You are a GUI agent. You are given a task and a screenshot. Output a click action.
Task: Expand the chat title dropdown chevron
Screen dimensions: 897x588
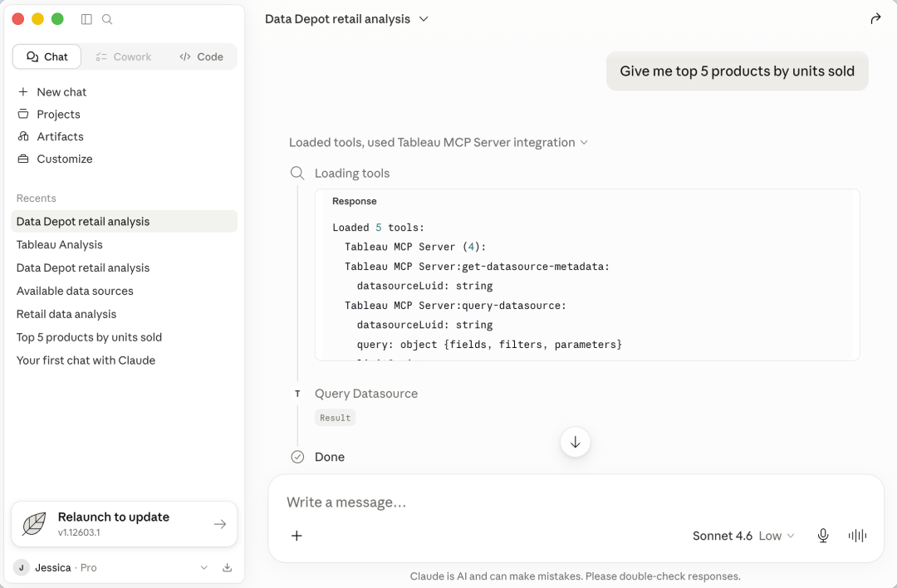pos(424,19)
